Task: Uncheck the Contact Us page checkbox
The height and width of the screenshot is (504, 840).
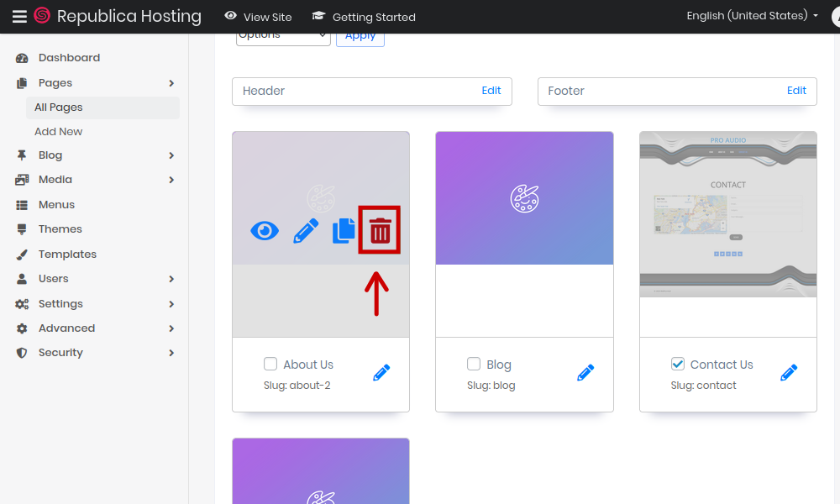Action: pyautogui.click(x=678, y=364)
